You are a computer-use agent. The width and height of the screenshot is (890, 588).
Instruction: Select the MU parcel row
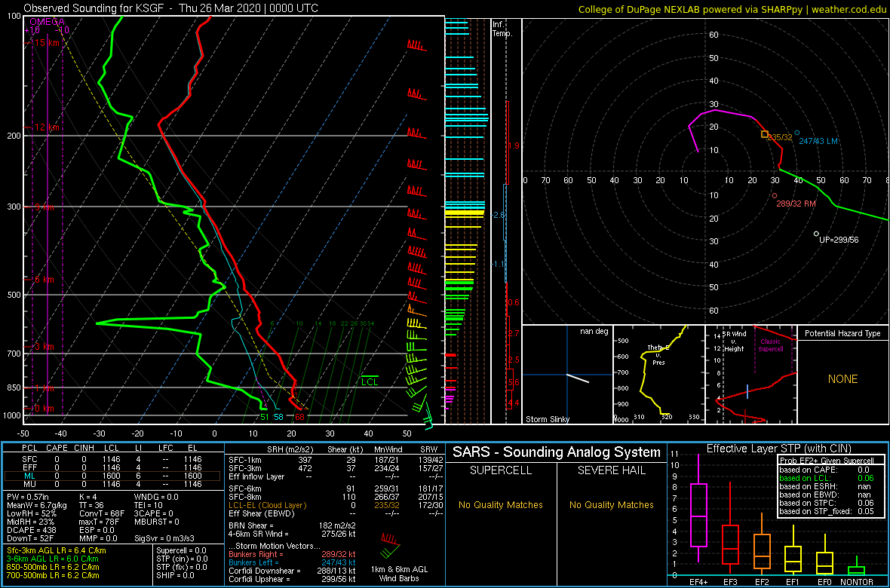click(x=112, y=485)
